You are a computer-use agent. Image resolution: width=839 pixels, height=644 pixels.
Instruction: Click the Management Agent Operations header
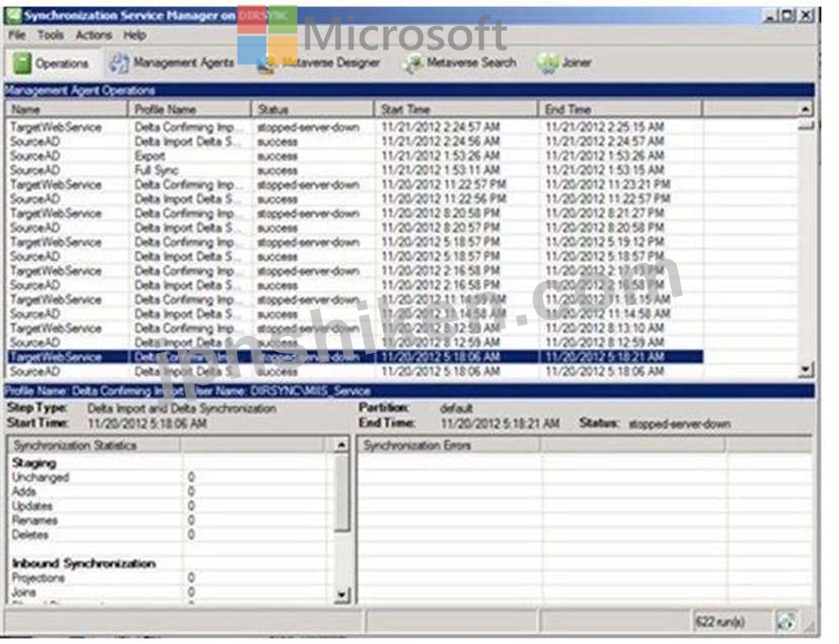pyautogui.click(x=409, y=90)
